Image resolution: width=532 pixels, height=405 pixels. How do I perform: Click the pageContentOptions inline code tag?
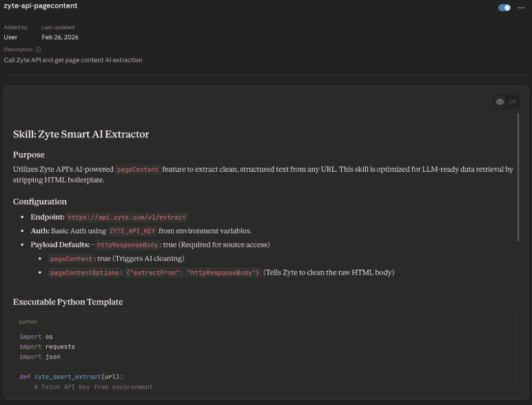(84, 273)
